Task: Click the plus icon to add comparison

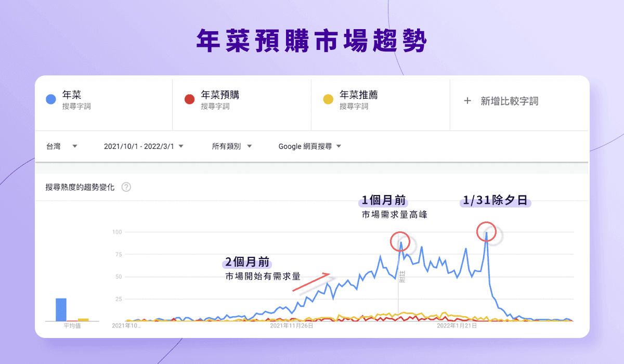Action: [467, 101]
